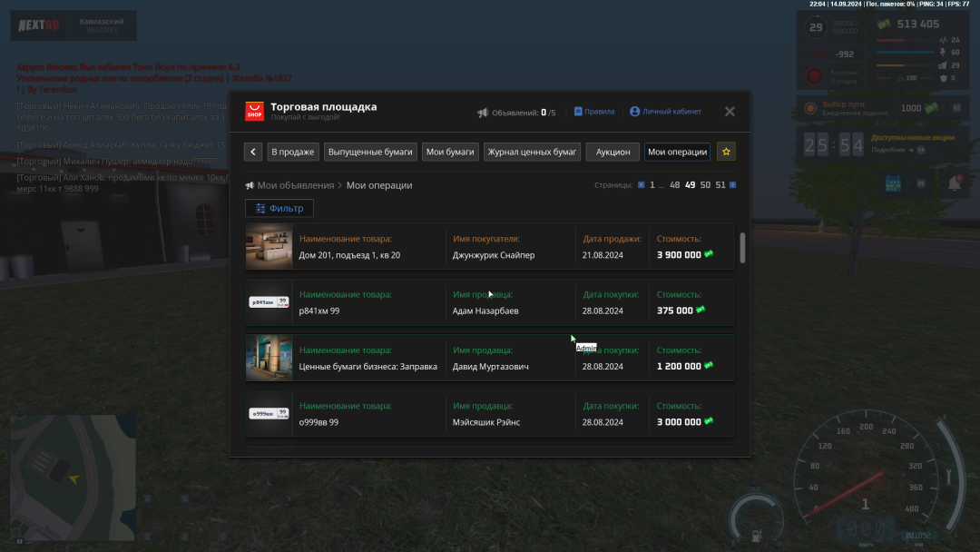Click buyer name "Джунжурик Снайпер"

coord(494,255)
